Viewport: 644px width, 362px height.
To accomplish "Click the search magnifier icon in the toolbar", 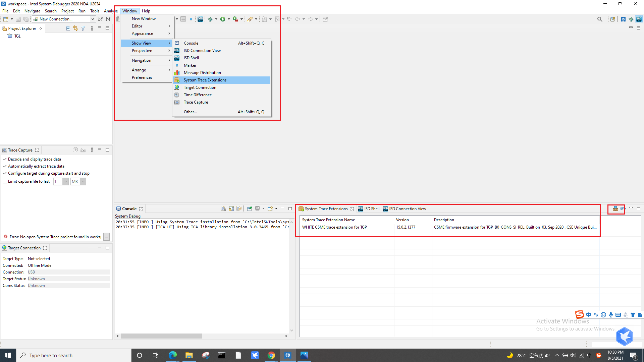I will (600, 19).
